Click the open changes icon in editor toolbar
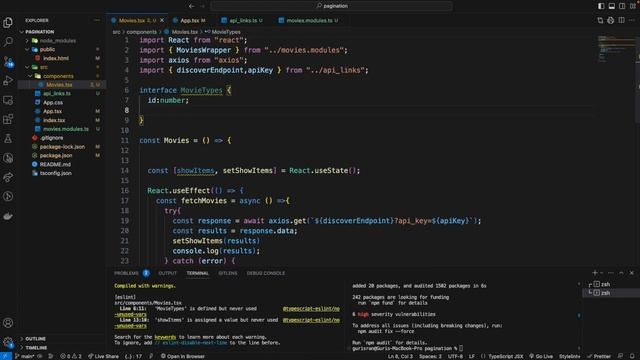Image resolution: width=640 pixels, height=360 pixels. click(600, 20)
